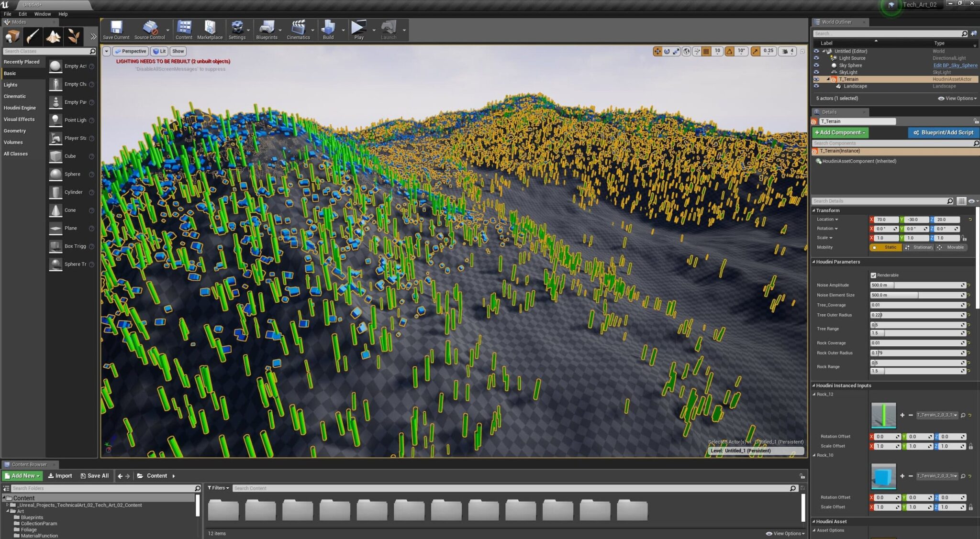Screen dimensions: 980x539
Task: Click the Rock_12 mesh thumbnail
Action: (883, 415)
